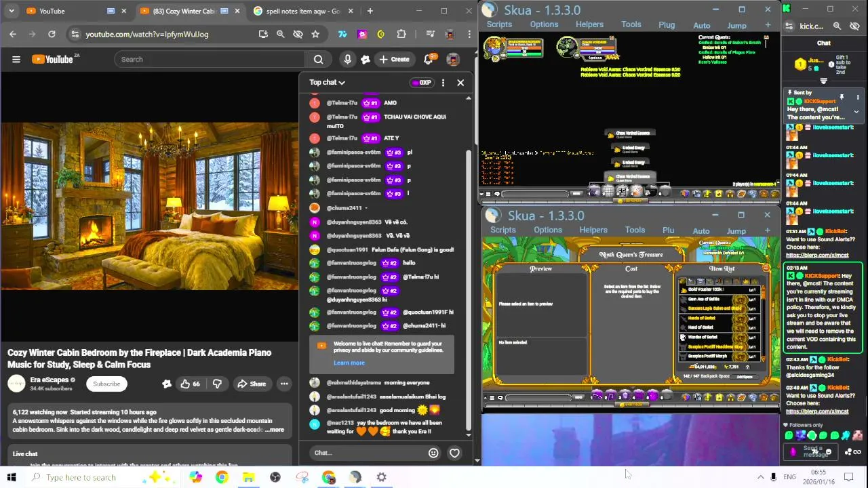The width and height of the screenshot is (868, 488).
Task: Open Options menu in lower Skua window
Action: pos(548,230)
